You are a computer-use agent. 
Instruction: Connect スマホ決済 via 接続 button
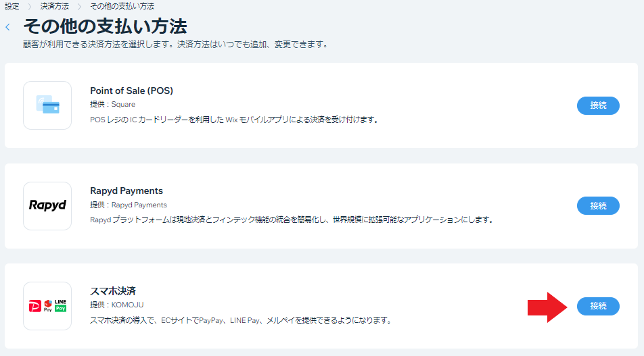coord(598,306)
